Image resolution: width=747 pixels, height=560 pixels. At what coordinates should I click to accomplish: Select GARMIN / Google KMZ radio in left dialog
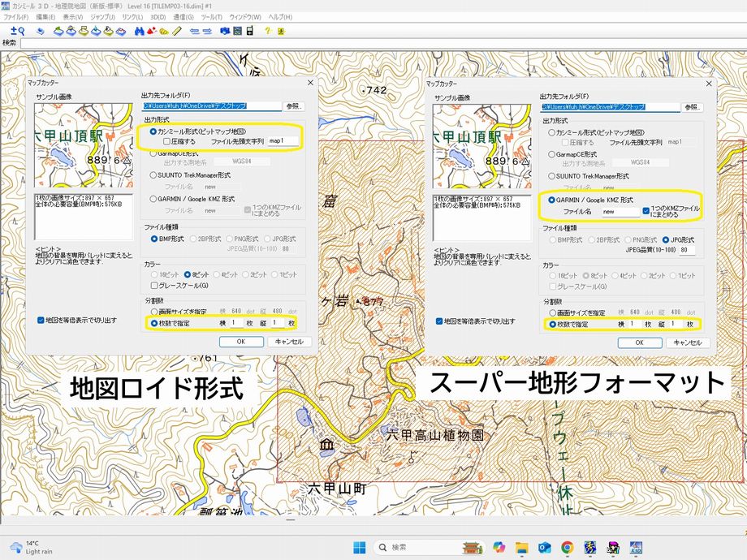tap(153, 199)
